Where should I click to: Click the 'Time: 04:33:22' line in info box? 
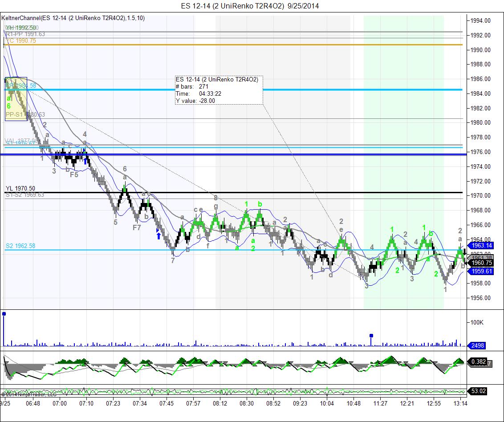tap(198, 93)
